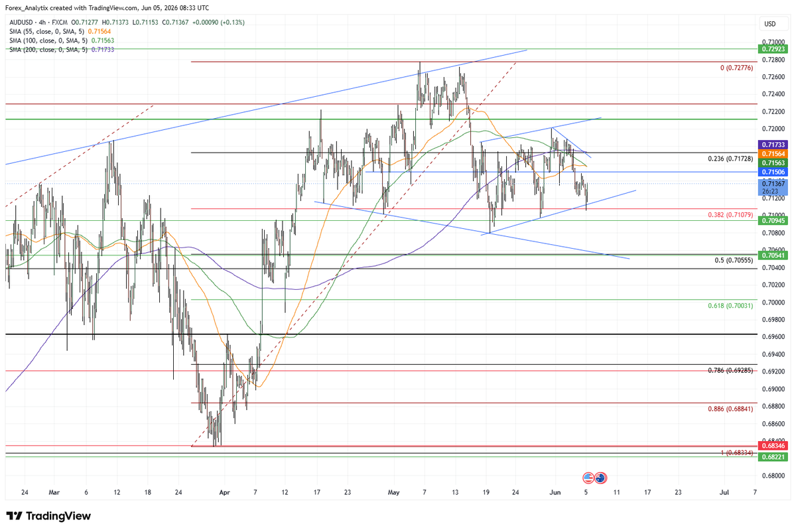Click the blue 0.71506 price label
Screen dimensions: 796x532
[773, 172]
